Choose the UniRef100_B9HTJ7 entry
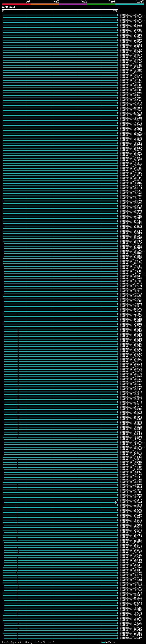Viewport: 146px width, 644px height. (131, 55)
